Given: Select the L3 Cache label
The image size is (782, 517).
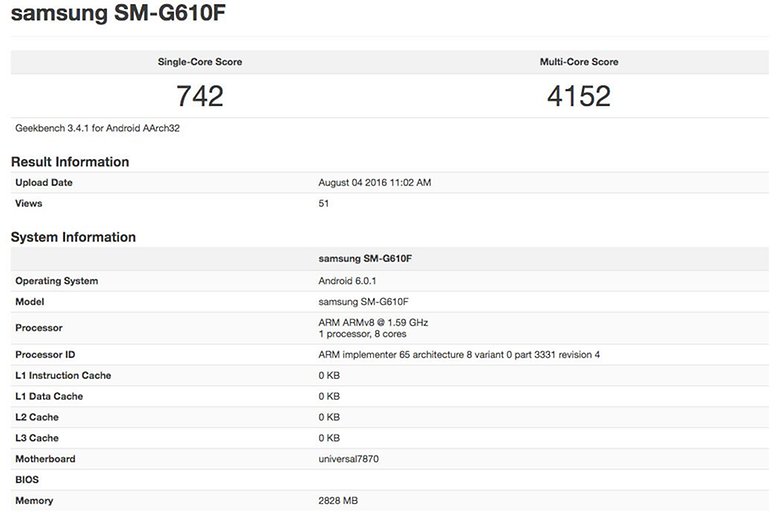Looking at the screenshot, I should pyautogui.click(x=37, y=438).
